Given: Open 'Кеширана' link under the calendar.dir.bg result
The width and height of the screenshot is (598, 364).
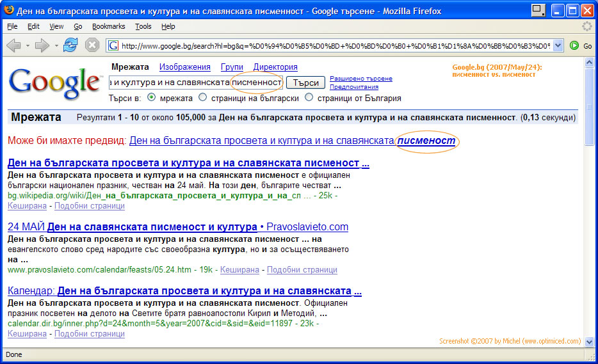Looking at the screenshot, I should pos(27,334).
